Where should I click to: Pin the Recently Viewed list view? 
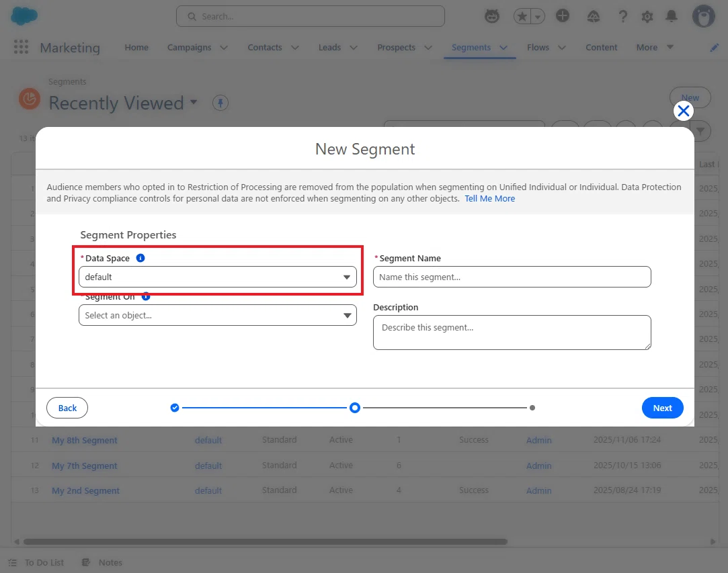(x=220, y=103)
